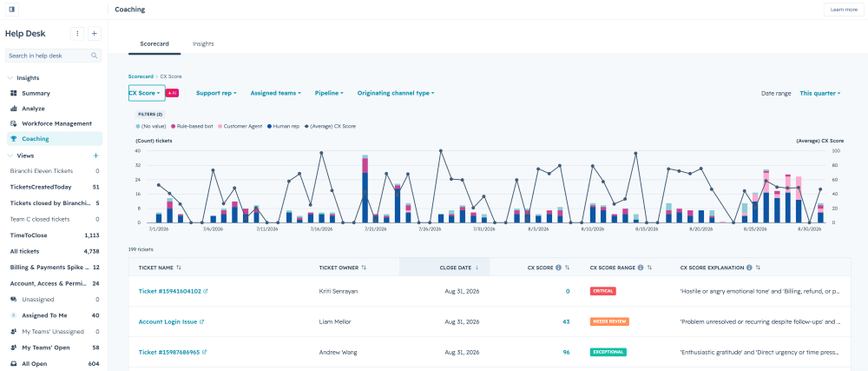Sort by CX Score Range column
This screenshot has height=371, width=868.
[649, 268]
